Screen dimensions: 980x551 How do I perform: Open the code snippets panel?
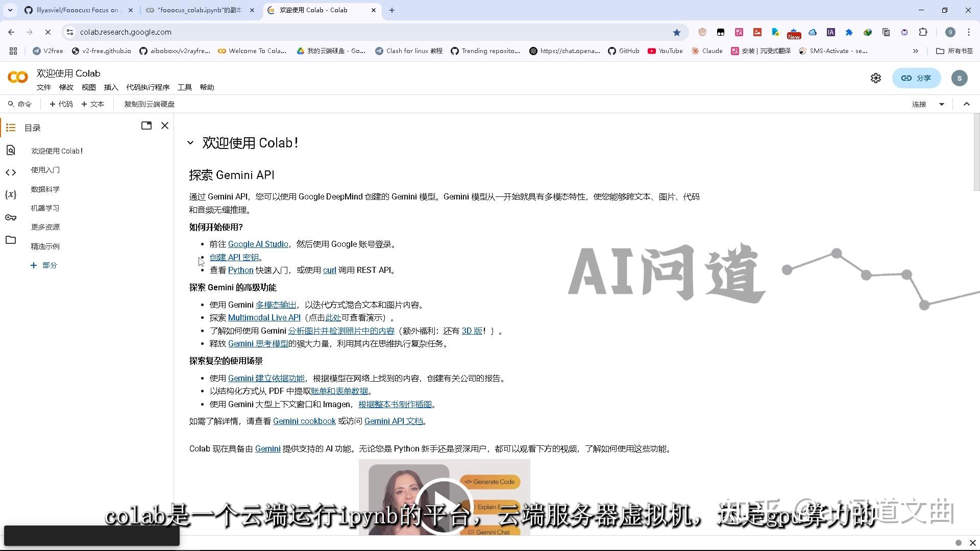pos(11,172)
